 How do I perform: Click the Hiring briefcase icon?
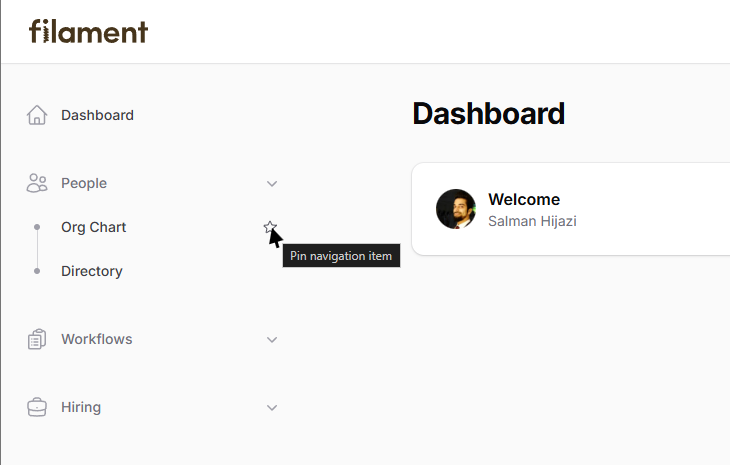tap(37, 407)
